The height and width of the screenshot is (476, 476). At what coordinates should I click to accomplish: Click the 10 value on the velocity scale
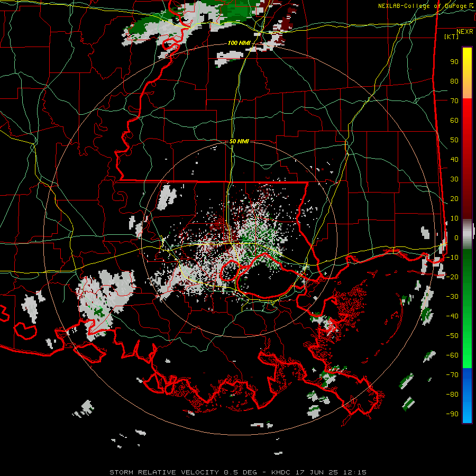pos(454,218)
